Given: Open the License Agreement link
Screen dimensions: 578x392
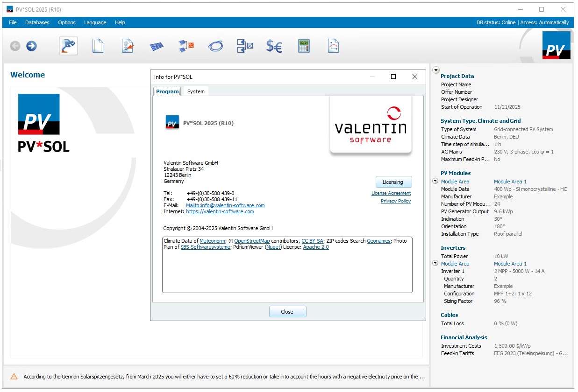Looking at the screenshot, I should coord(391,193).
